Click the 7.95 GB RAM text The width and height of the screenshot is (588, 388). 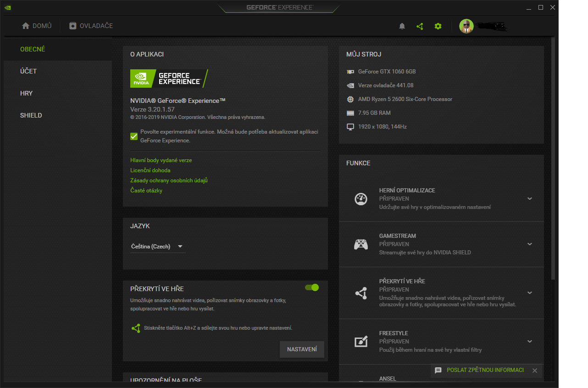pyautogui.click(x=374, y=113)
